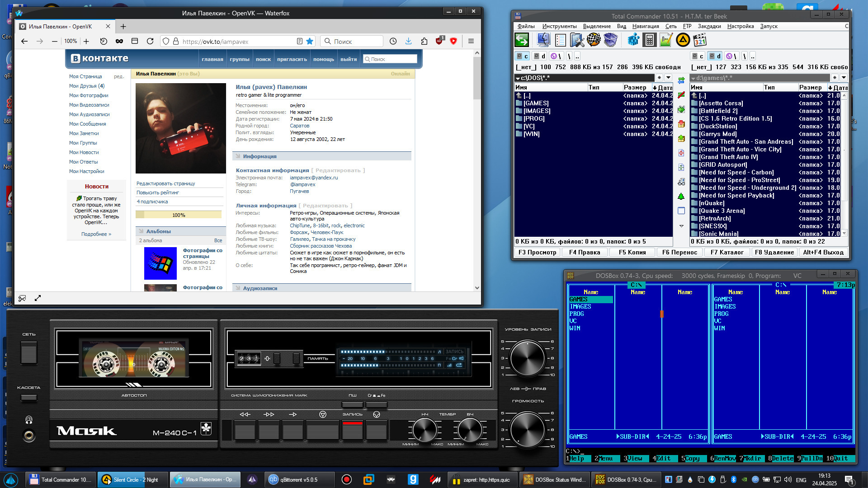Click qBittorrent in the Windows taskbar
This screenshot has height=488, width=868.
(x=298, y=479)
